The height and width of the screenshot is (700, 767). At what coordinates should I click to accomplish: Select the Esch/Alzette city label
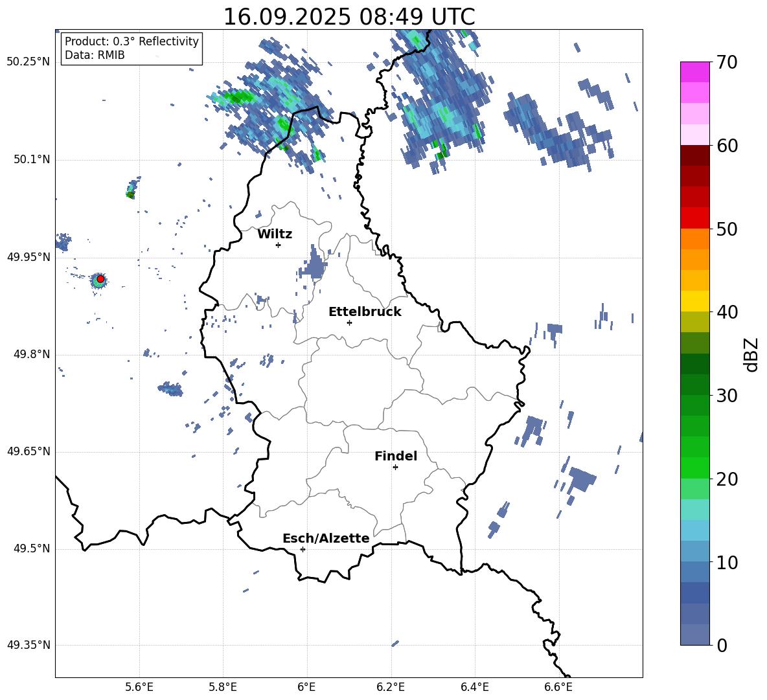pos(326,538)
